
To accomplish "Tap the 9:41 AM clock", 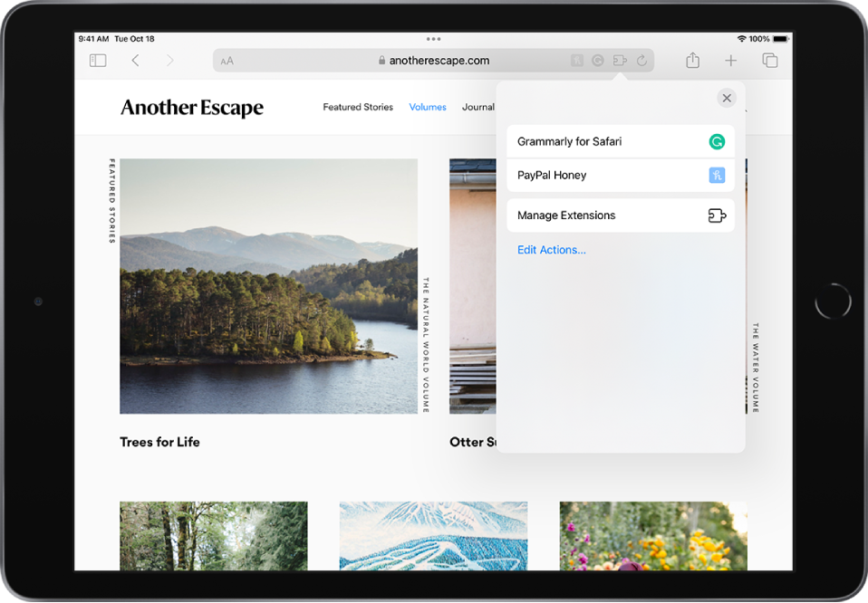I will coord(93,39).
